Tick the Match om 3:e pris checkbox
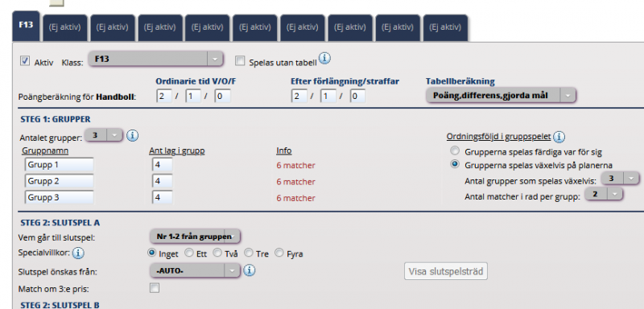Image resolution: width=644 pixels, height=309 pixels. pos(155,287)
